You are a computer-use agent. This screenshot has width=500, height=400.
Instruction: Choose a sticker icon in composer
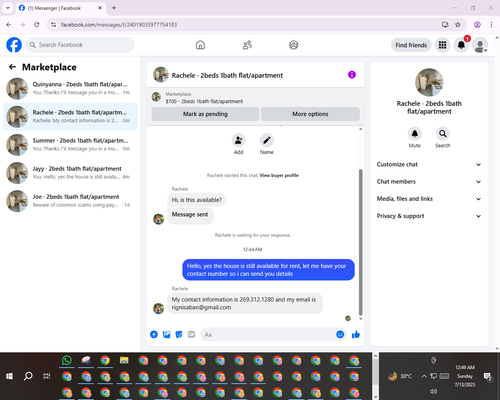(x=179, y=334)
